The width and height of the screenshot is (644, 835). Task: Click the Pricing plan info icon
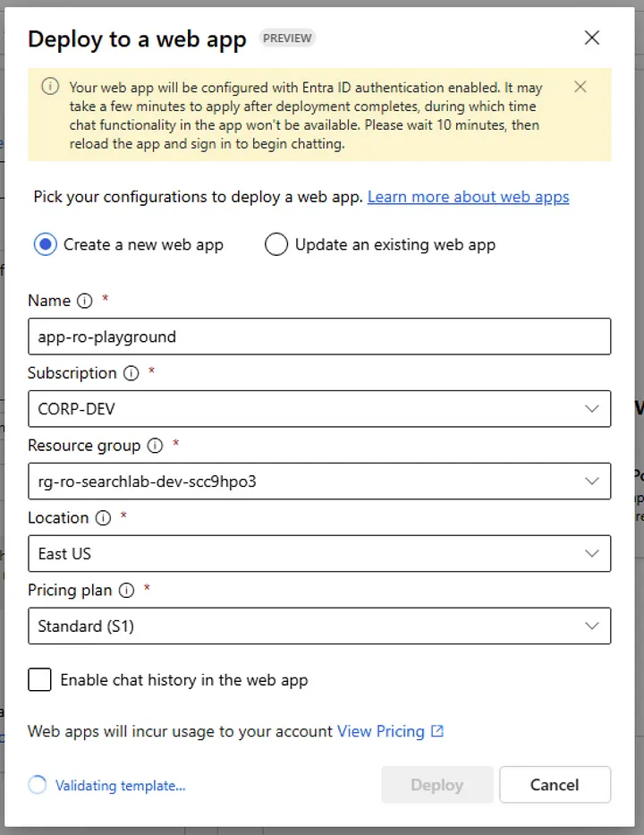pyautogui.click(x=126, y=591)
